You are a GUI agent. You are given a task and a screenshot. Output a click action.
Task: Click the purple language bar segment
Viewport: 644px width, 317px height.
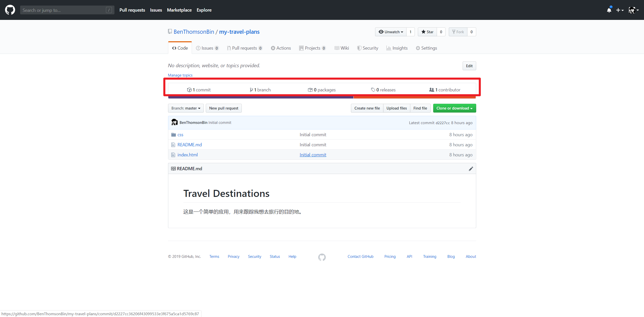tap(261, 97)
